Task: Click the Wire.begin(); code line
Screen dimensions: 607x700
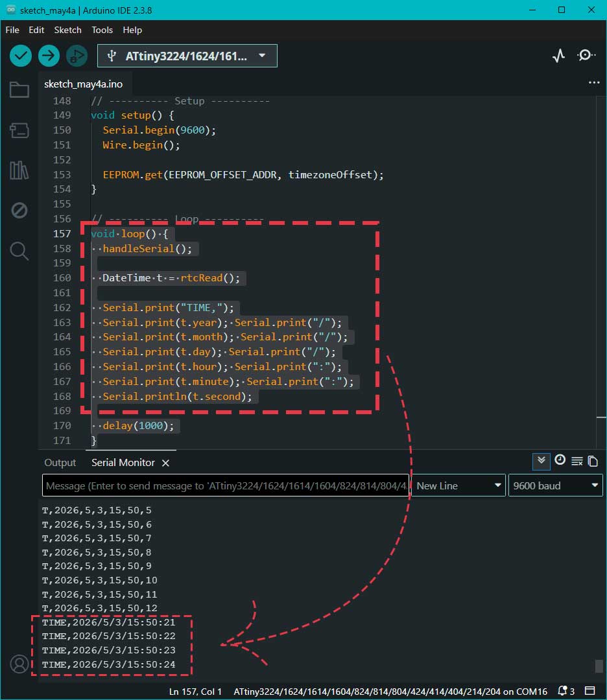Action: point(141,145)
